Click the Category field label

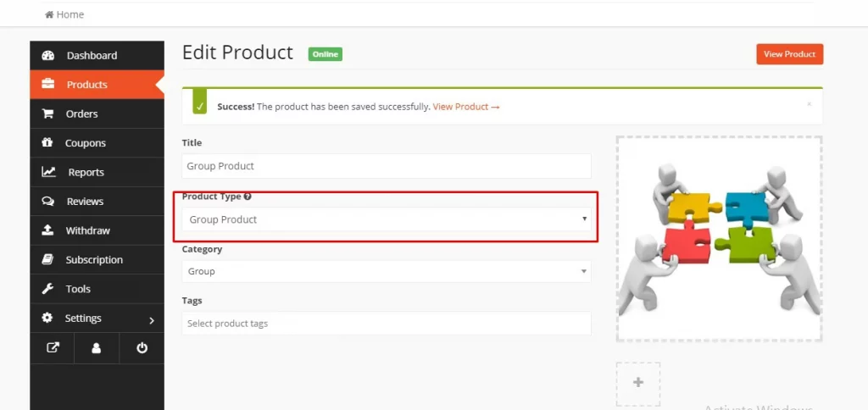pyautogui.click(x=202, y=249)
